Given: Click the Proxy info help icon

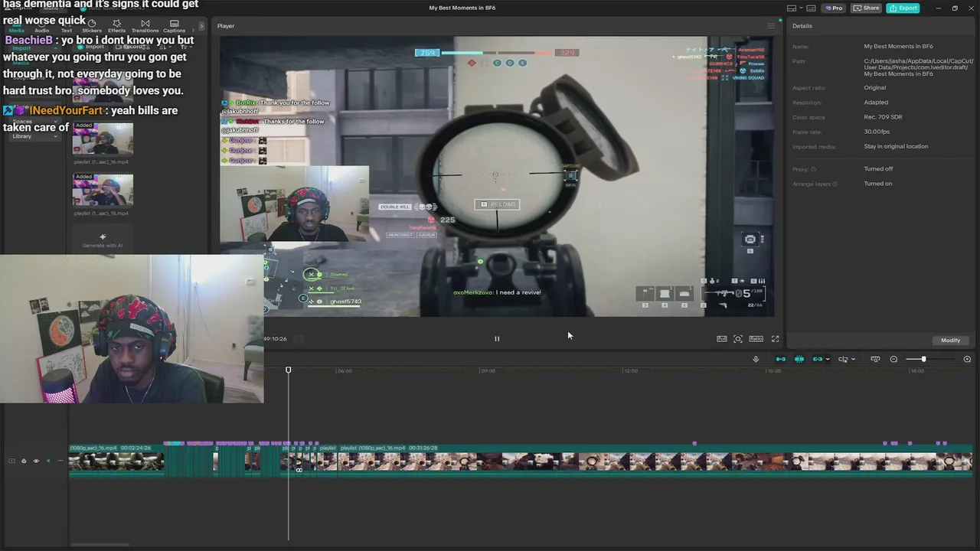Looking at the screenshot, I should 813,169.
